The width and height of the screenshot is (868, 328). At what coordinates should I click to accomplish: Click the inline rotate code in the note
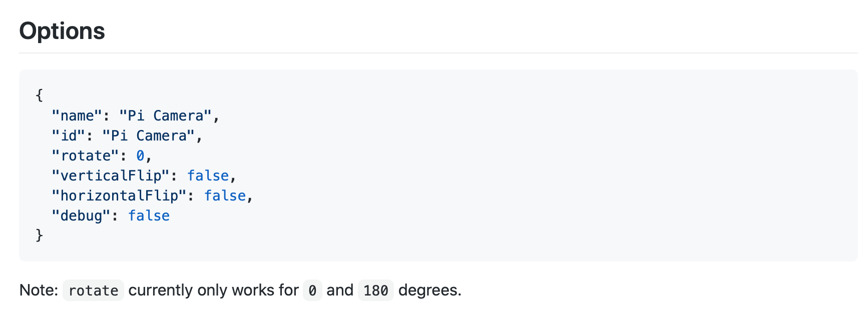[93, 290]
